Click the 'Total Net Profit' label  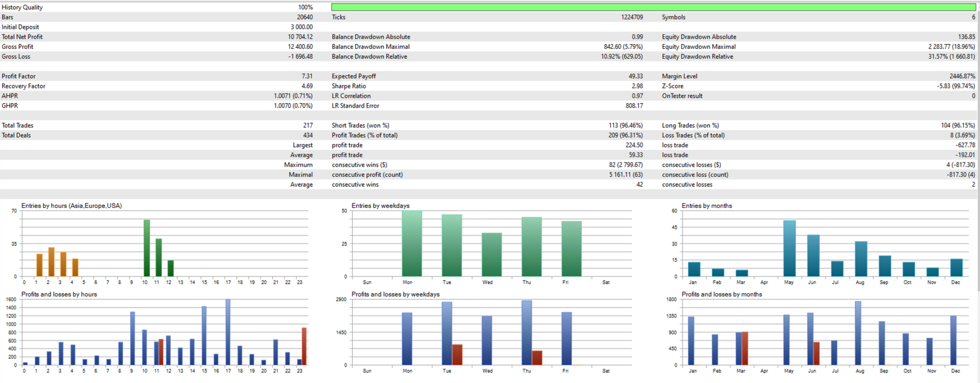coord(22,37)
